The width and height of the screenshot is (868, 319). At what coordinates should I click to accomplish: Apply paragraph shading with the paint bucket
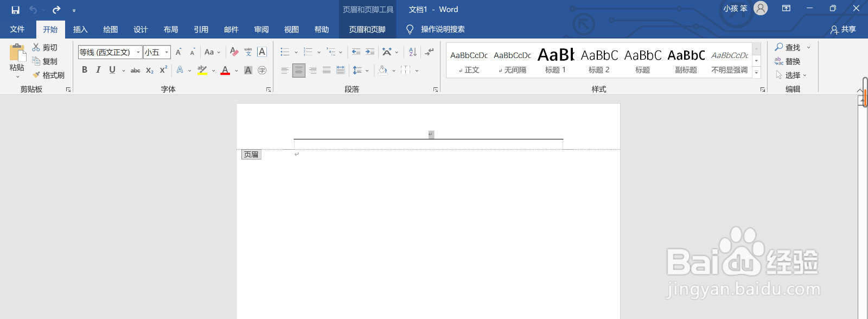[383, 70]
